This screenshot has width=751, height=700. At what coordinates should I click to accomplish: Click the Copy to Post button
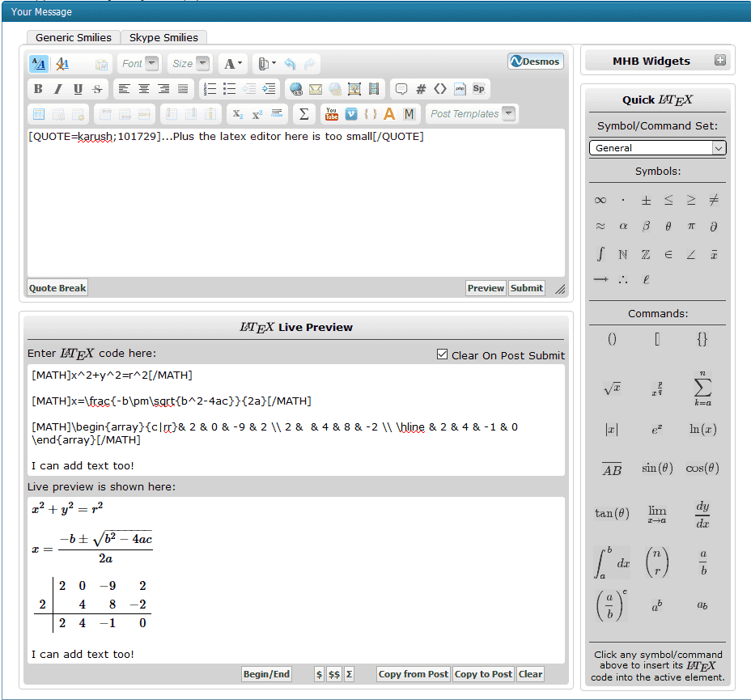pos(483,674)
